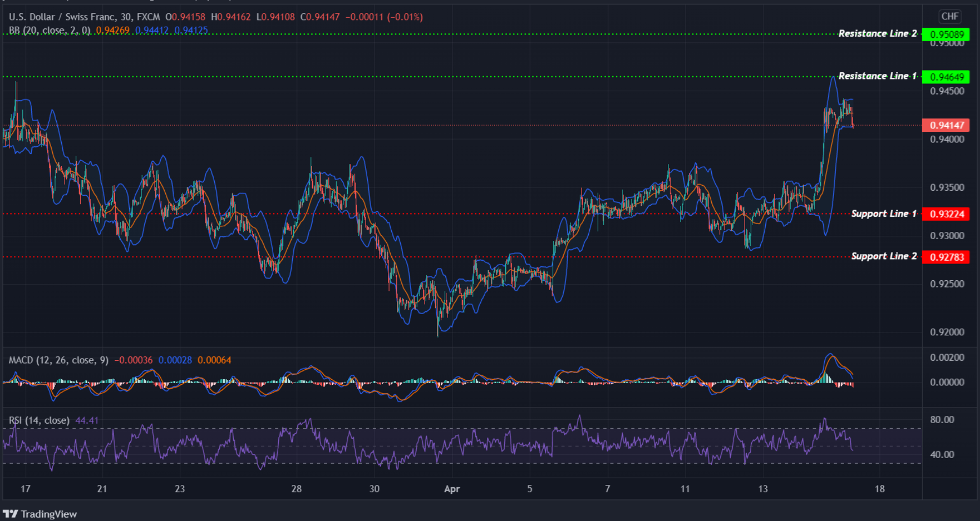980x521 pixels.
Task: Click the 18 date label on the time axis
Action: 880,489
